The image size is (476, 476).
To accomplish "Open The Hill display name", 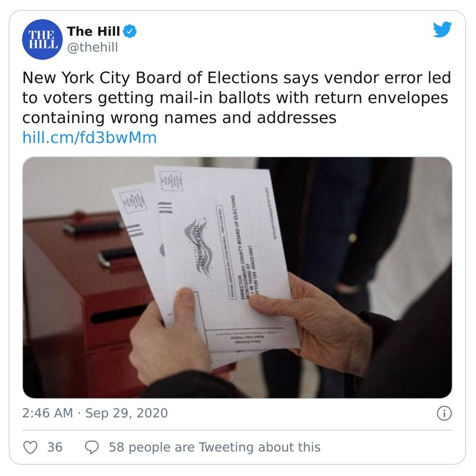I will pyautogui.click(x=93, y=32).
